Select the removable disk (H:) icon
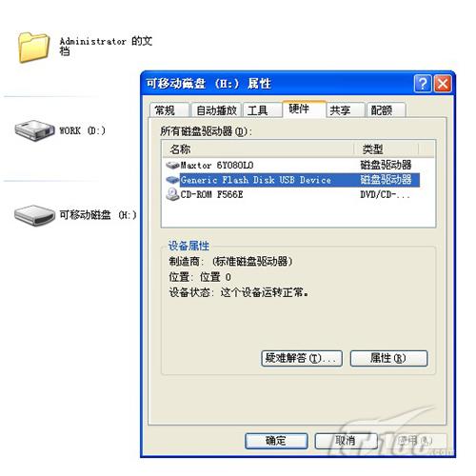This screenshot has height=476, width=476. (34, 215)
